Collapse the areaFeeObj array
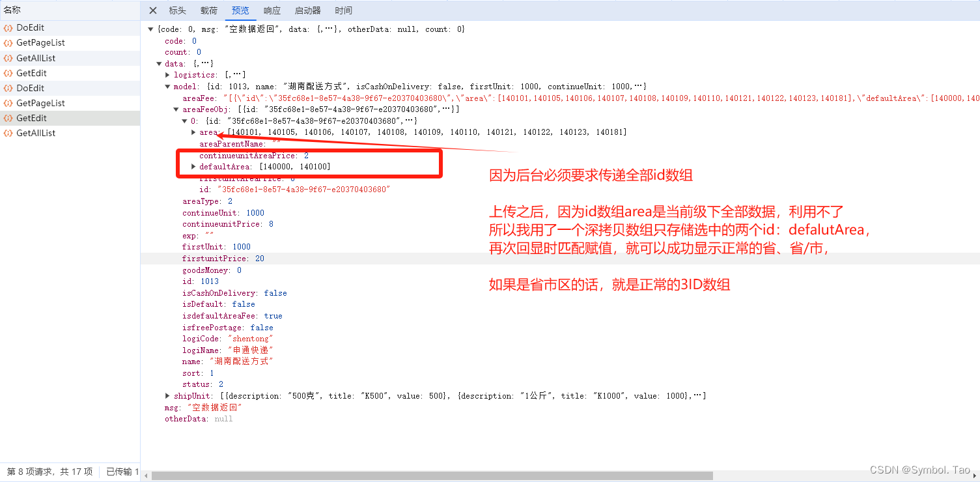 (x=176, y=109)
